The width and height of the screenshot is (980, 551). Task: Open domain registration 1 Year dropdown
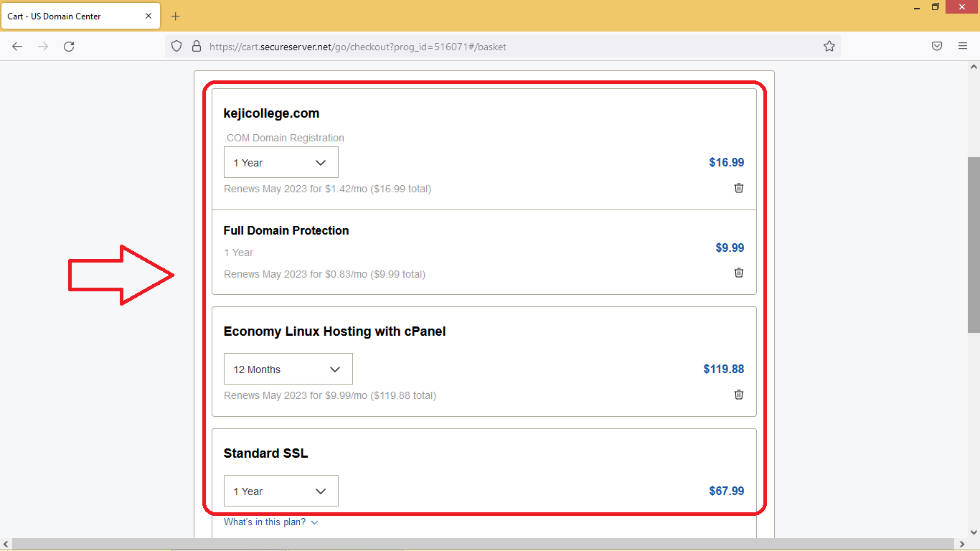(281, 163)
